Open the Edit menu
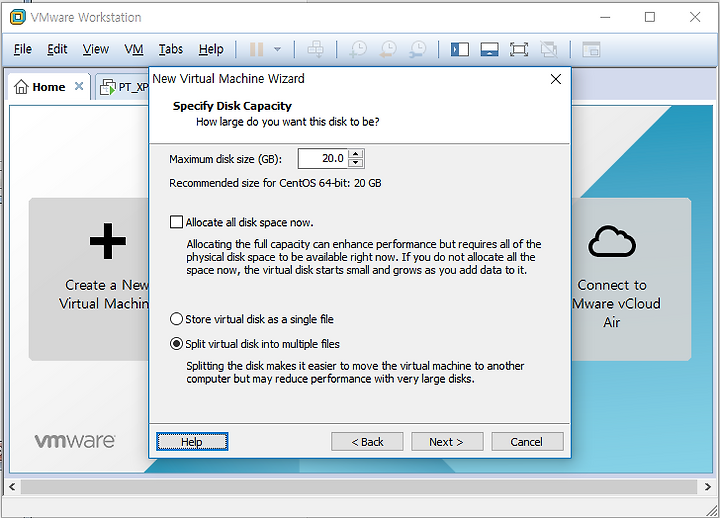The width and height of the screenshot is (720, 518). [x=57, y=49]
